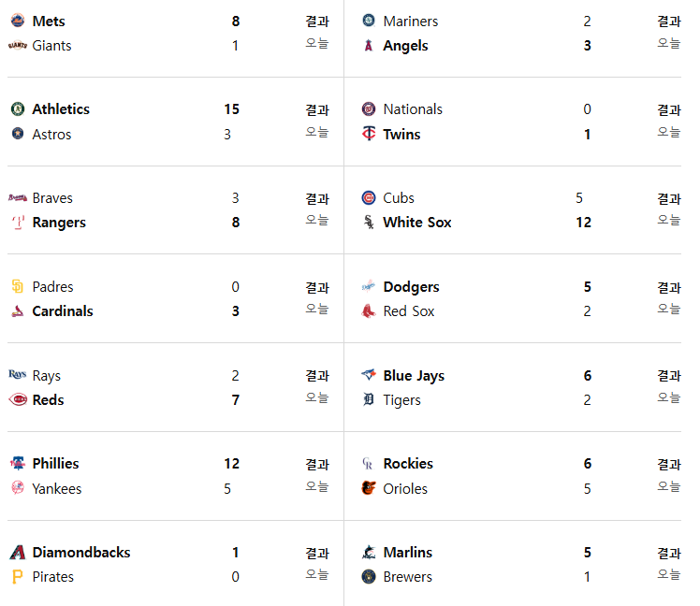Select the Phillies team name
This screenshot has width=700, height=606.
56,464
